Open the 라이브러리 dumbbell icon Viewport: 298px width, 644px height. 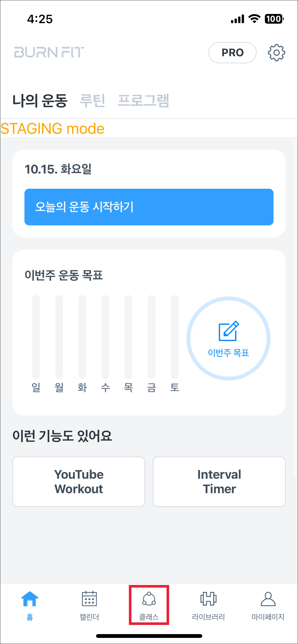coord(208,599)
